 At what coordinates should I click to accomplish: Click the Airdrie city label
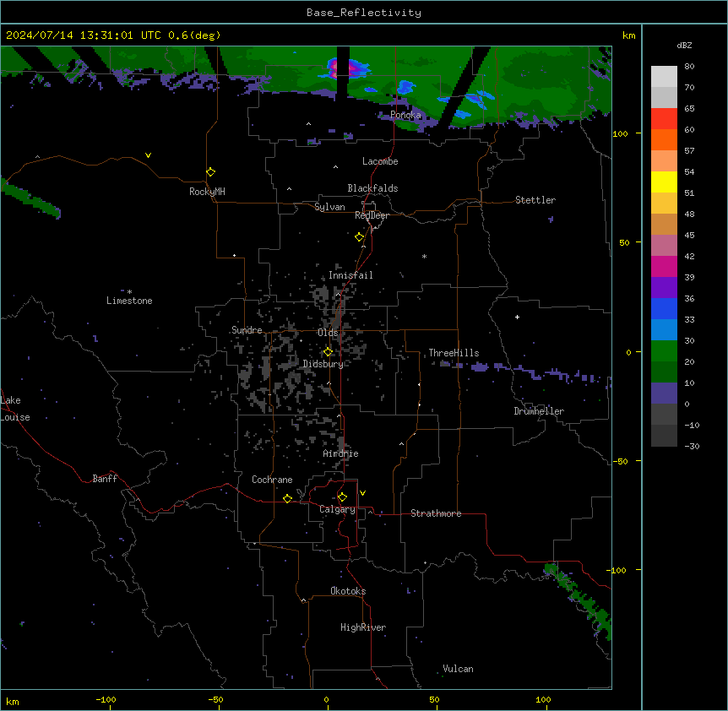point(340,453)
